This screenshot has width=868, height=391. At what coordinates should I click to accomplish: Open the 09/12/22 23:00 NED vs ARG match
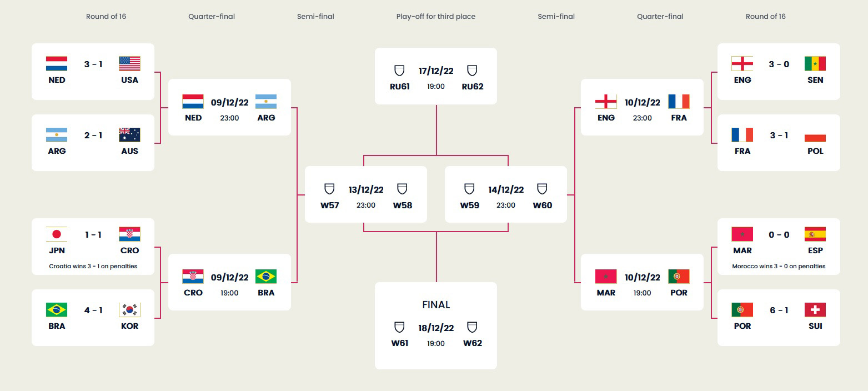[229, 107]
